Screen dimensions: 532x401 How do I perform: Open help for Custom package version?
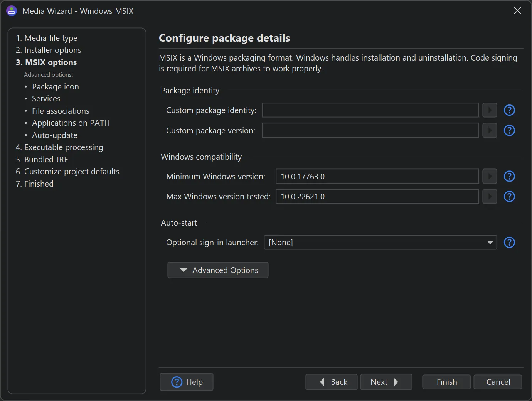click(509, 130)
